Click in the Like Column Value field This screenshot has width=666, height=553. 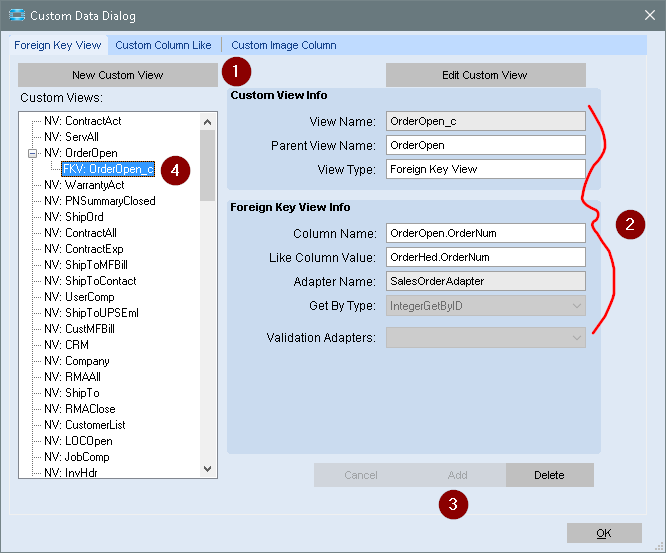coord(485,257)
